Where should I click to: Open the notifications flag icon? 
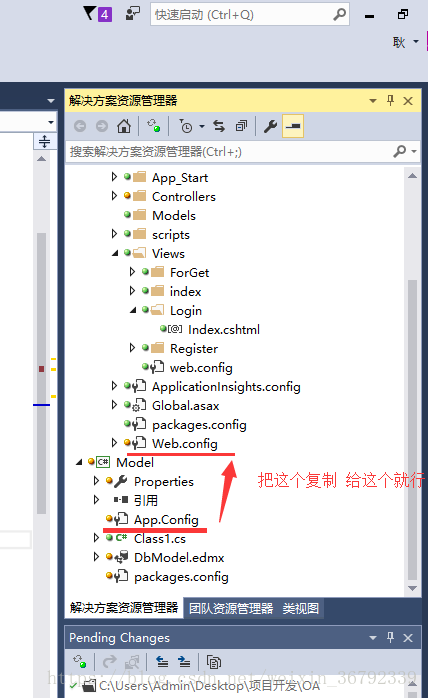[x=90, y=14]
